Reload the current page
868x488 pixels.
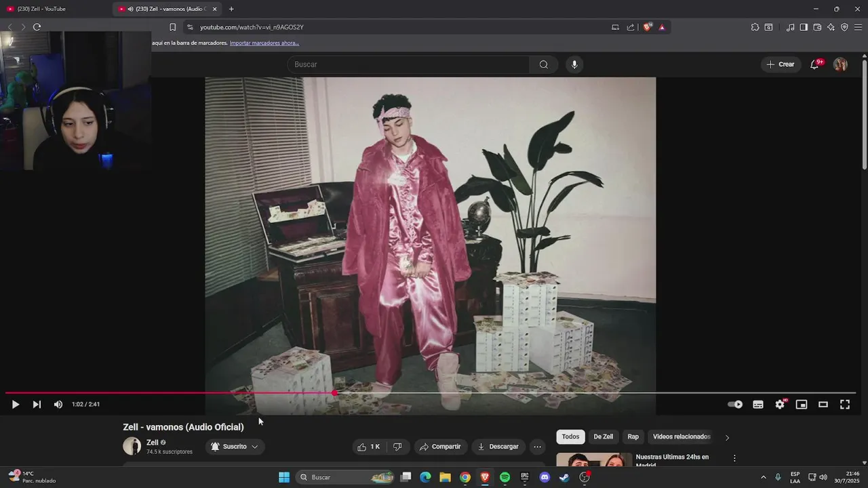pos(37,27)
